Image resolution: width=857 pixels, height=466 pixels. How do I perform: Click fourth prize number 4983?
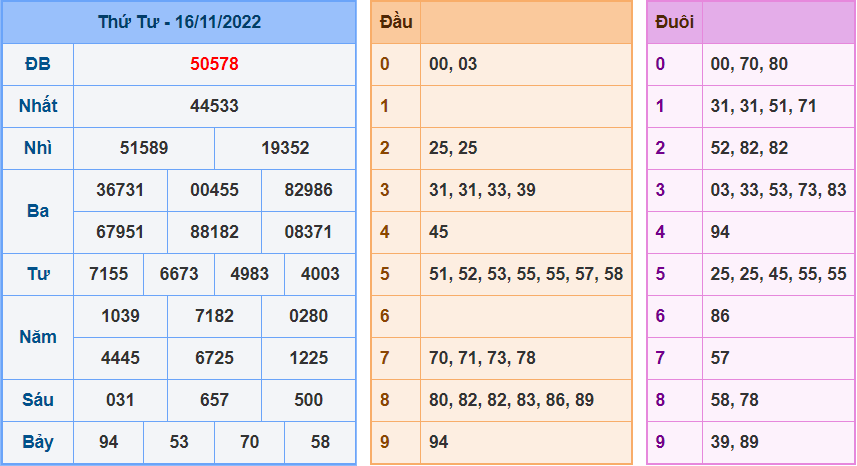click(250, 274)
